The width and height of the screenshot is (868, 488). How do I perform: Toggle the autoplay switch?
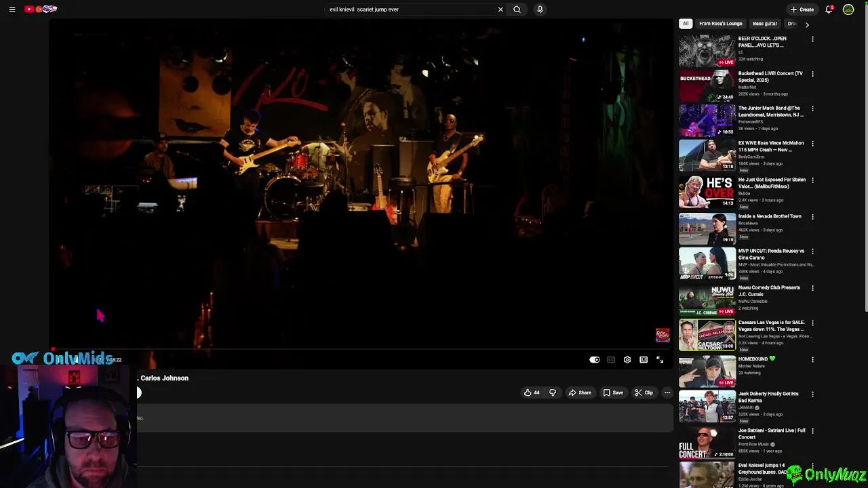click(x=595, y=360)
